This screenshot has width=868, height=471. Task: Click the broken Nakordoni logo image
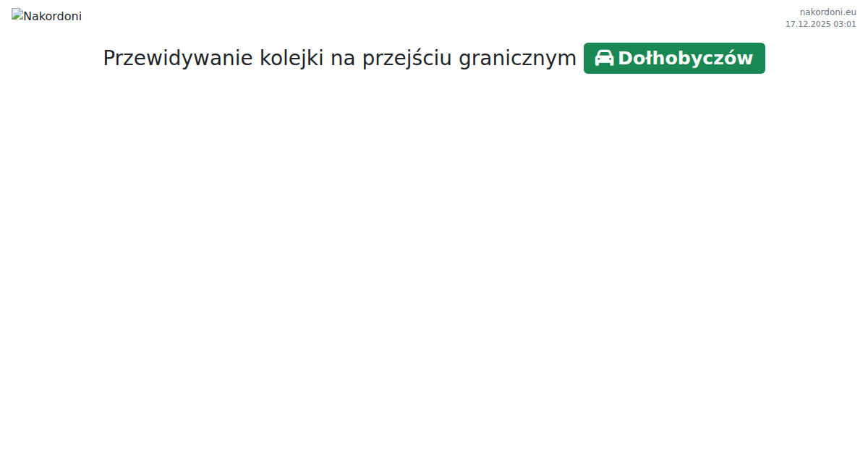point(17,15)
